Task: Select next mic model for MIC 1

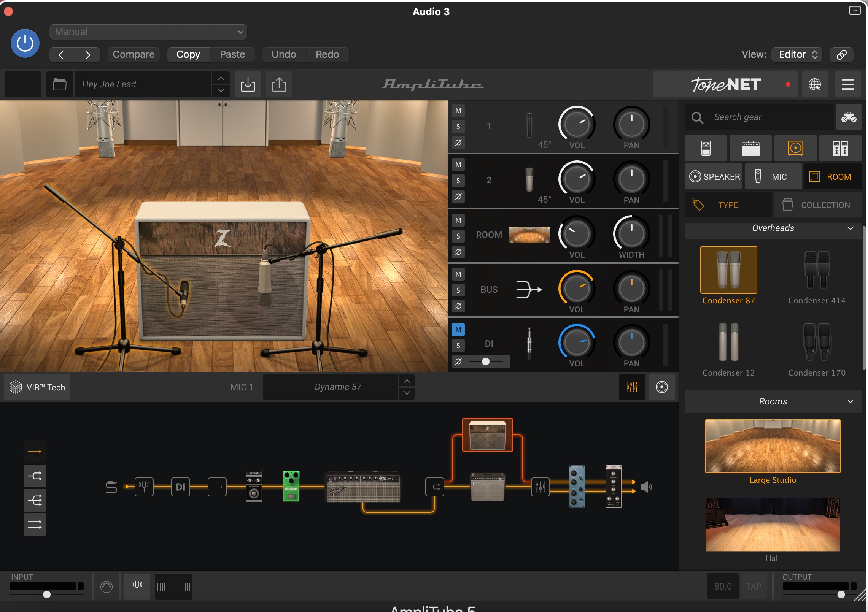Action: pyautogui.click(x=407, y=393)
